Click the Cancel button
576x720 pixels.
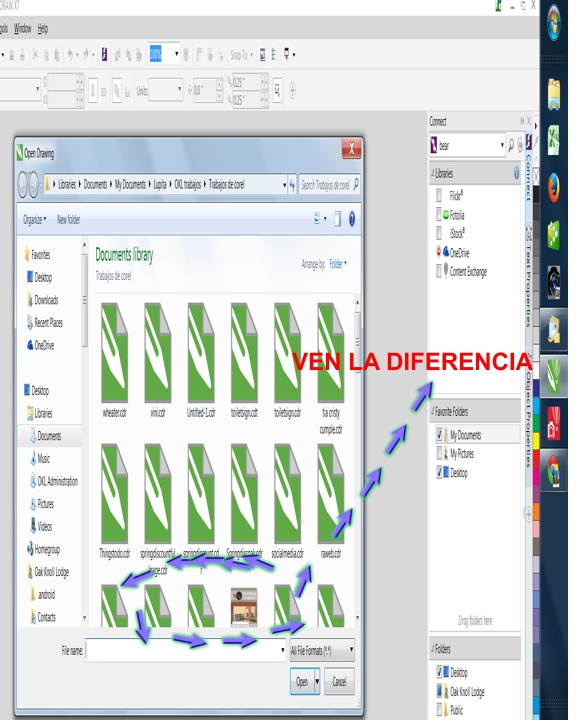coord(339,681)
